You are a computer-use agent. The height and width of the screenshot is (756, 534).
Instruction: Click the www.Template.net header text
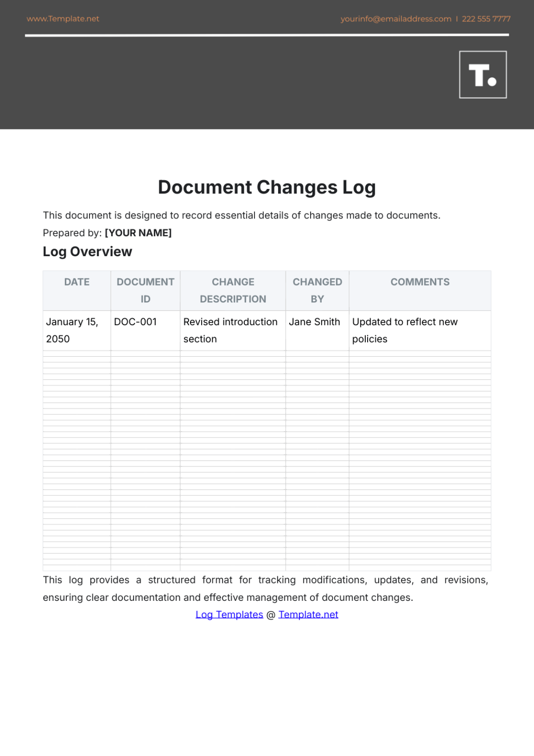[x=63, y=19]
